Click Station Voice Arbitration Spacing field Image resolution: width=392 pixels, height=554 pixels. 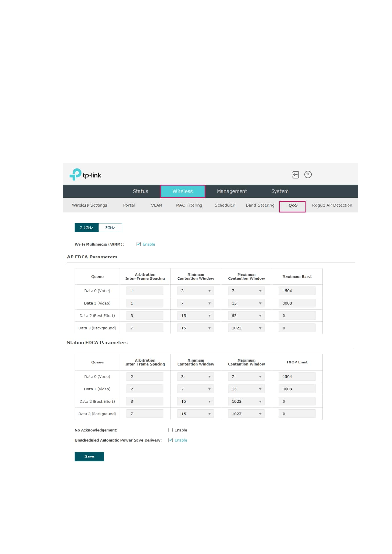(145, 377)
